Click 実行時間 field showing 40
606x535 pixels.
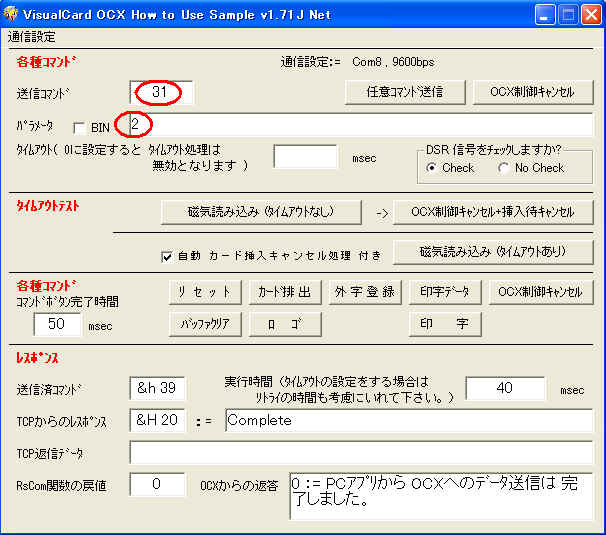(x=506, y=388)
